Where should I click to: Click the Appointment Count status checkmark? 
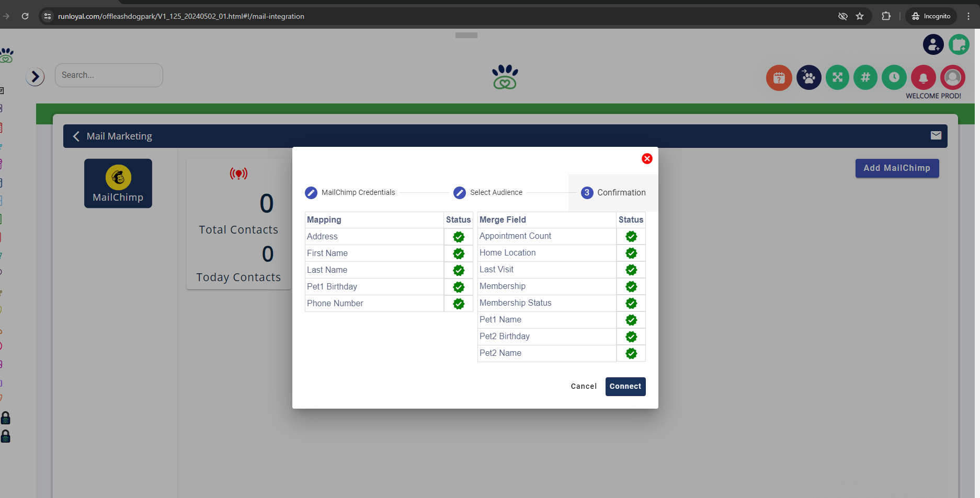[631, 236]
